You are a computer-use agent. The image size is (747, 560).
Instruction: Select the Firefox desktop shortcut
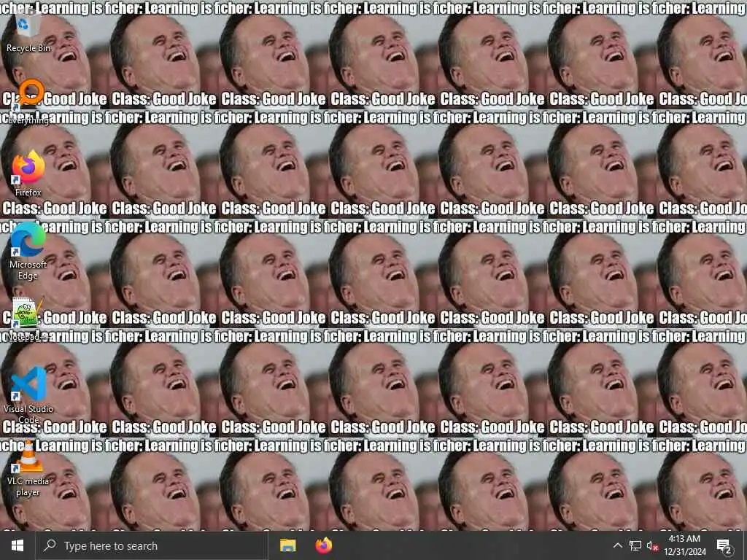pyautogui.click(x=28, y=174)
